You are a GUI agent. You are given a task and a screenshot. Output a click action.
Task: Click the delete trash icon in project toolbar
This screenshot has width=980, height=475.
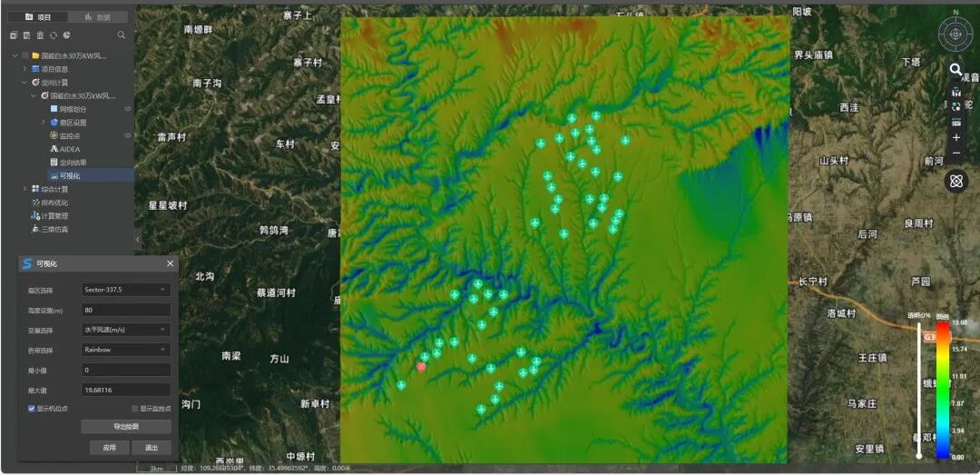pos(40,35)
